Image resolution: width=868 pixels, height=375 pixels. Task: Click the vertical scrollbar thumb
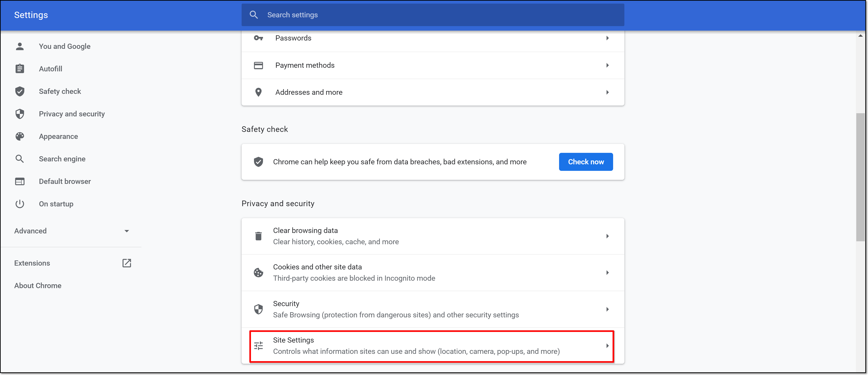tap(860, 177)
